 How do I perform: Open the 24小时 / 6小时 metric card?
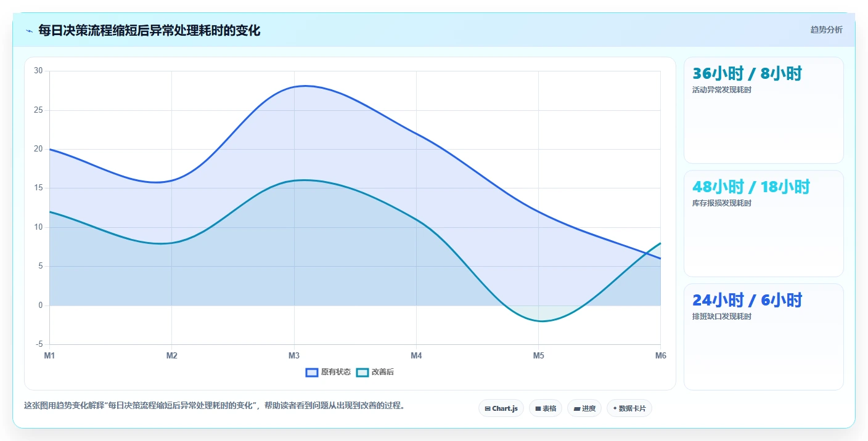point(764,337)
